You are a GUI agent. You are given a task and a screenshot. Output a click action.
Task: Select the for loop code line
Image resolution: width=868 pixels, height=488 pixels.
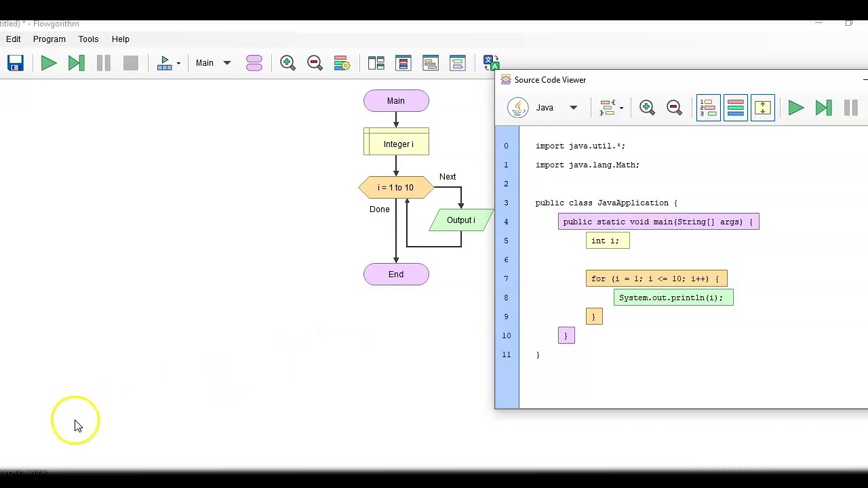tap(656, 279)
